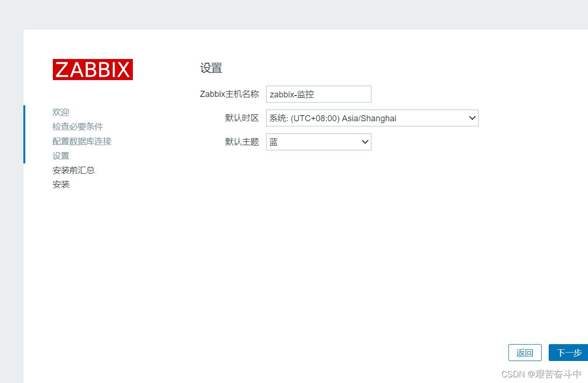
Task: Click the 设置 page heading
Action: tap(211, 68)
